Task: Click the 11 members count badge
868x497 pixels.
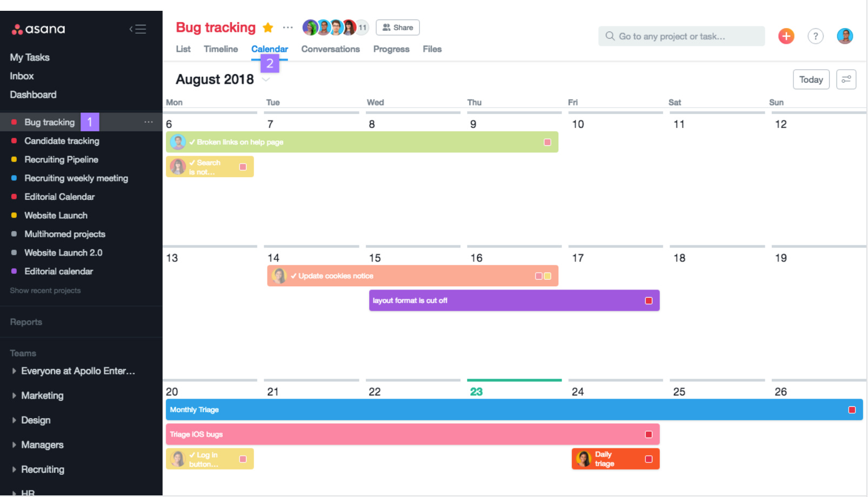Action: coord(363,28)
